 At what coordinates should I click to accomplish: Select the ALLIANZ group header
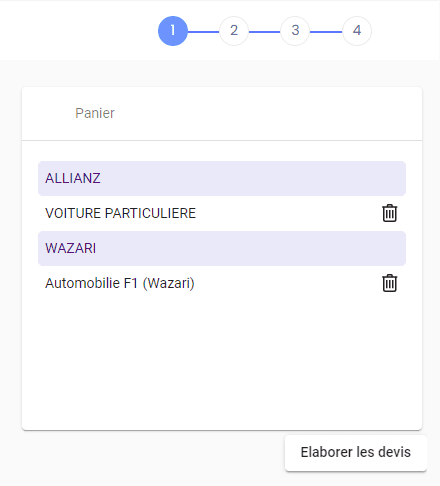(222, 178)
